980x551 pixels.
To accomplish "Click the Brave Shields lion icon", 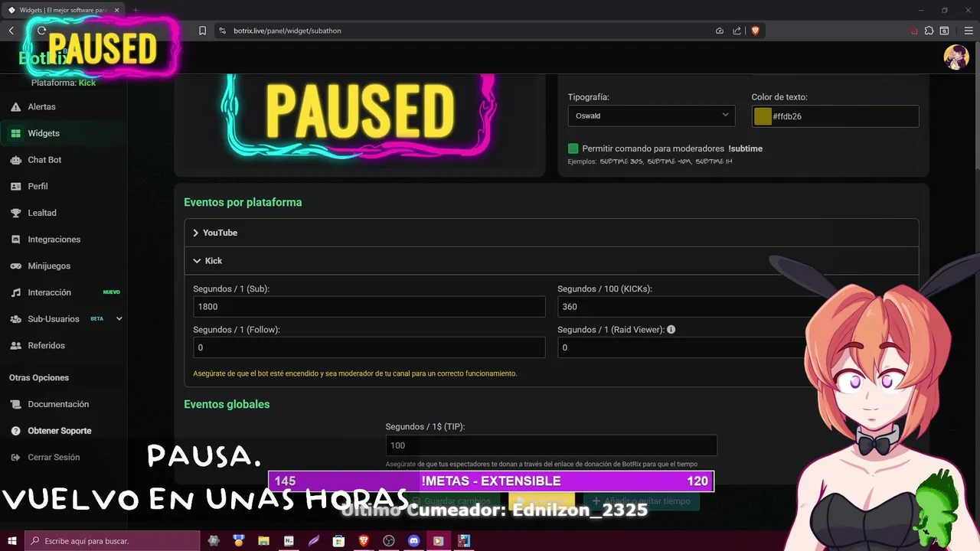I will (x=755, y=31).
